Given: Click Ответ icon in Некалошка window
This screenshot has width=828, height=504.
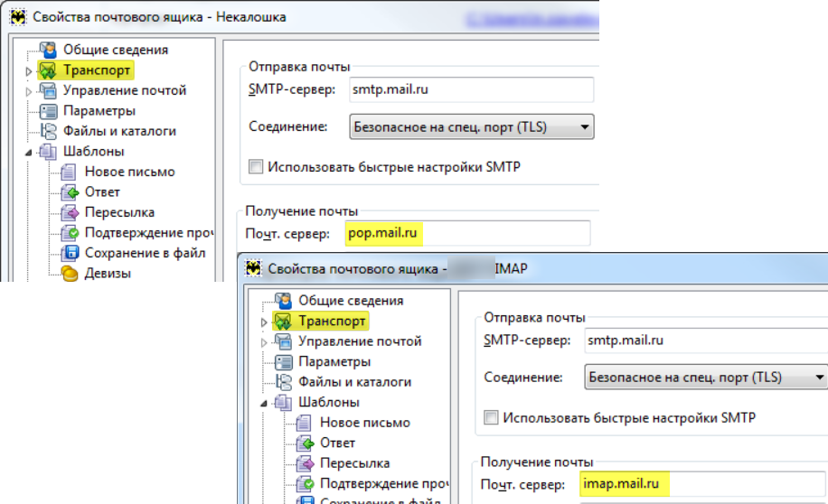Looking at the screenshot, I should tap(70, 192).
